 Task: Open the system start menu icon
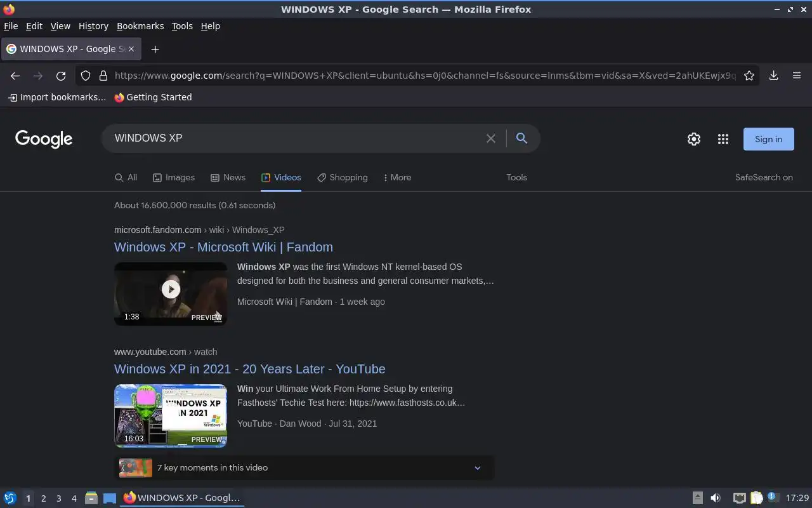click(10, 498)
